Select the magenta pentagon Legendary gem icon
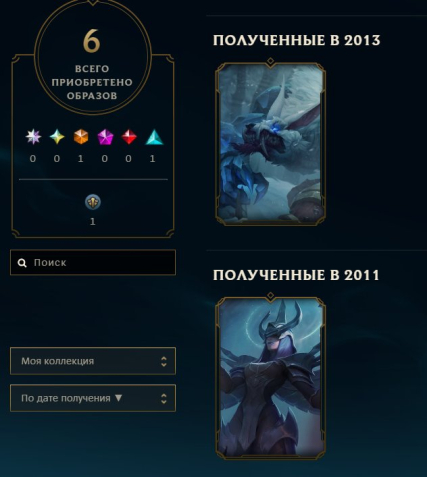427x477 pixels. tap(105, 137)
